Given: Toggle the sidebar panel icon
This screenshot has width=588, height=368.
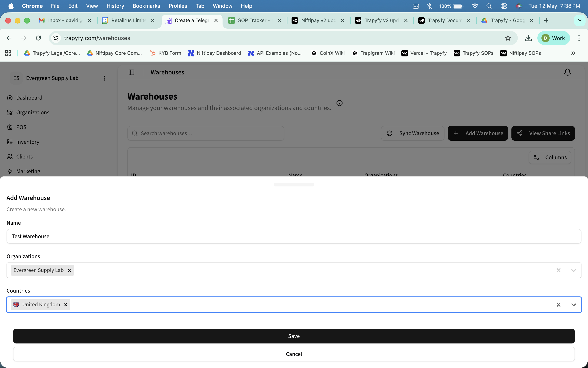Looking at the screenshot, I should [x=131, y=72].
